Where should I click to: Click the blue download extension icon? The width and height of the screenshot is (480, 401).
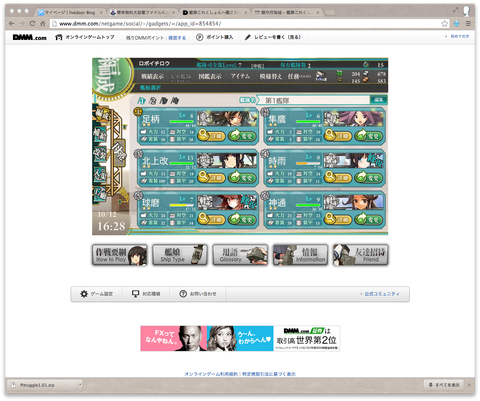tap(456, 24)
